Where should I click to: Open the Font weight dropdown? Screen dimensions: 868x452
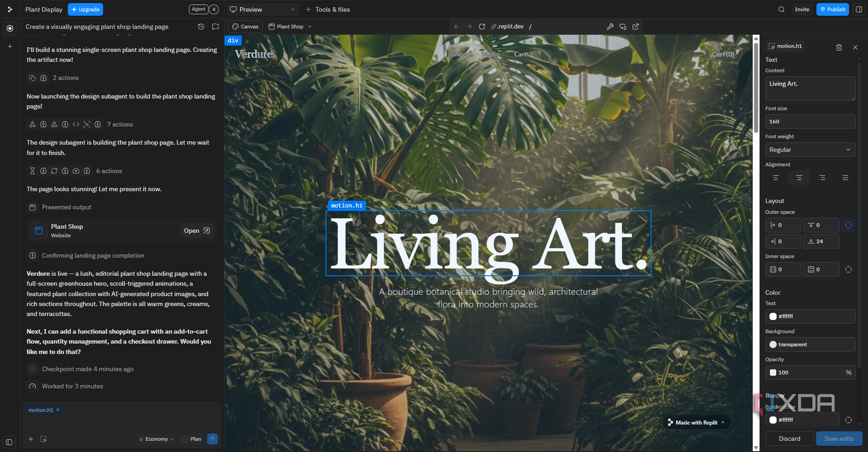tap(810, 149)
